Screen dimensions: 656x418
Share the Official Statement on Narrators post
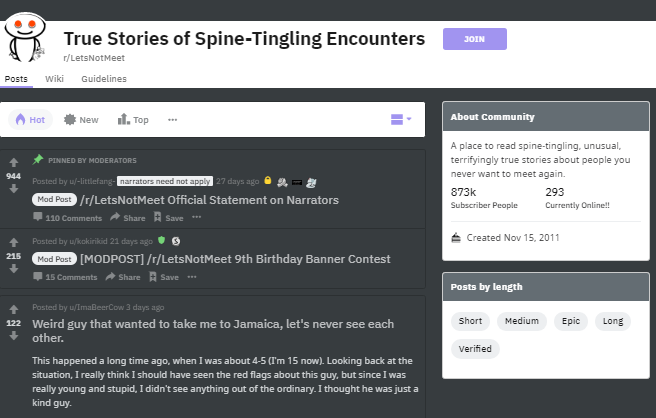(128, 218)
